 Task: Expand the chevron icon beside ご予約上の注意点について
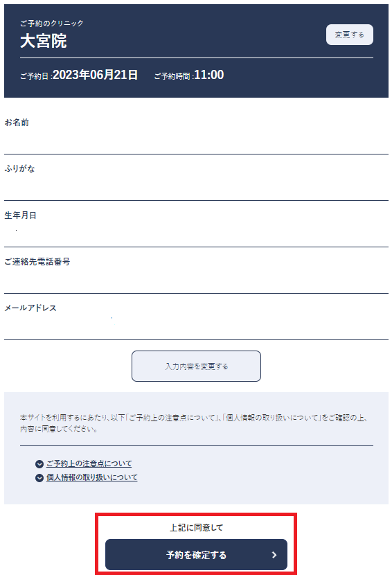click(x=39, y=464)
